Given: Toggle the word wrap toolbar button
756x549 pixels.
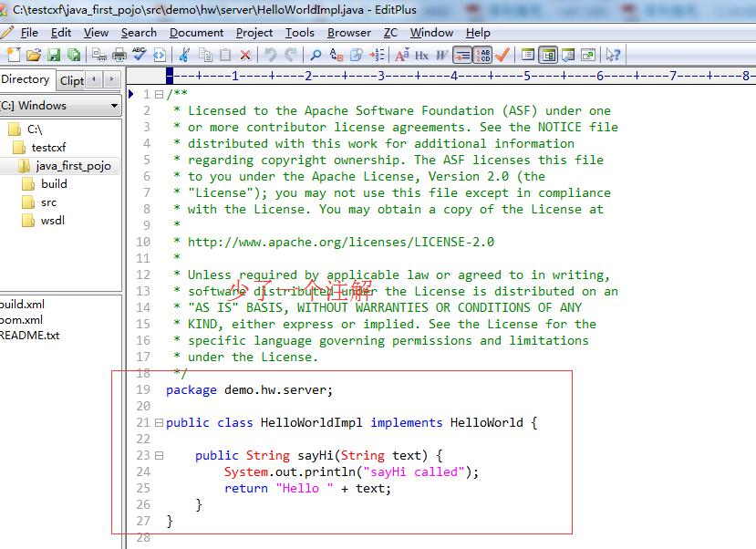Looking at the screenshot, I should pos(462,56).
